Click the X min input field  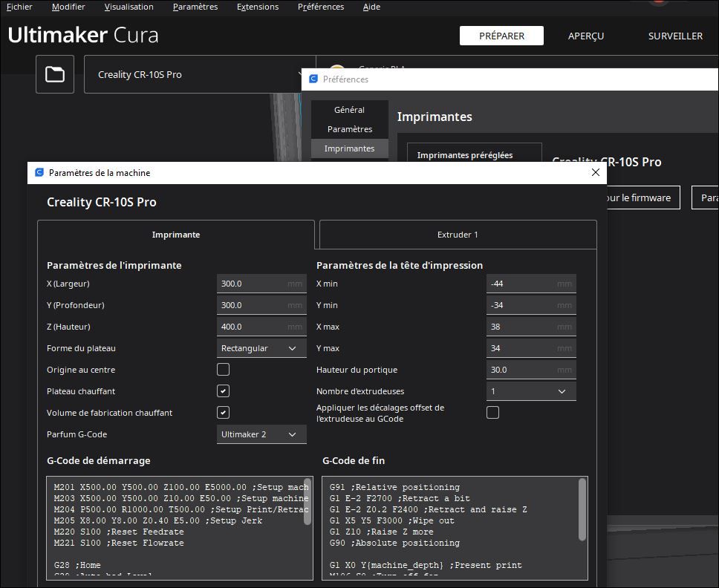coord(531,284)
